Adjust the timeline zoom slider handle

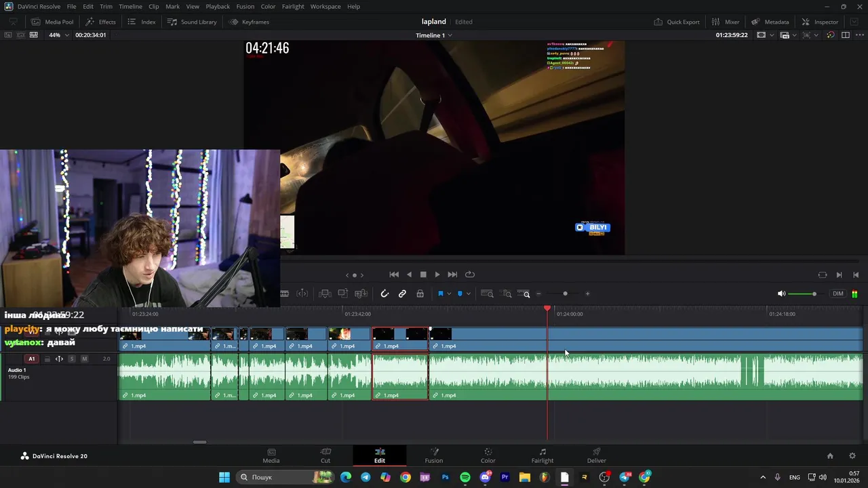click(565, 293)
